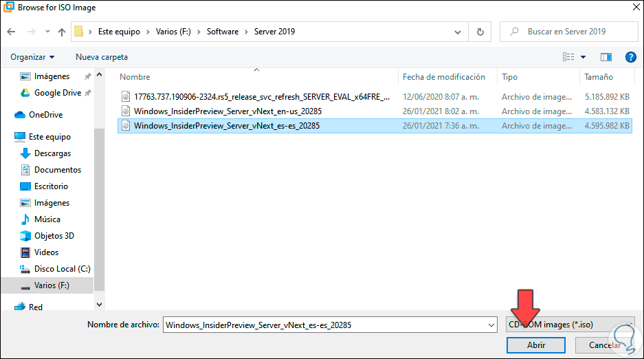
Task: Open the pinned Imágenes quick access item
Action: [x=52, y=76]
